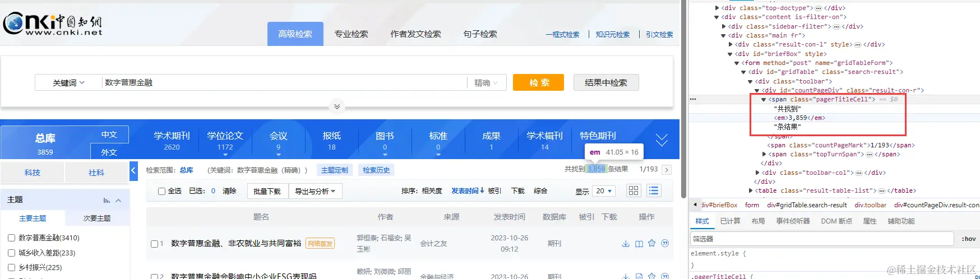Switch to 学位论文 1172 database tab
The height and width of the screenshot is (279, 980).
(x=225, y=141)
